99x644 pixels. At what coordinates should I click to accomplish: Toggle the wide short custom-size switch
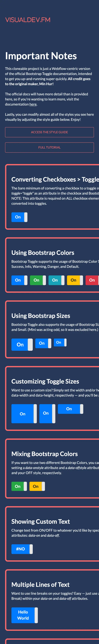point(71,409)
